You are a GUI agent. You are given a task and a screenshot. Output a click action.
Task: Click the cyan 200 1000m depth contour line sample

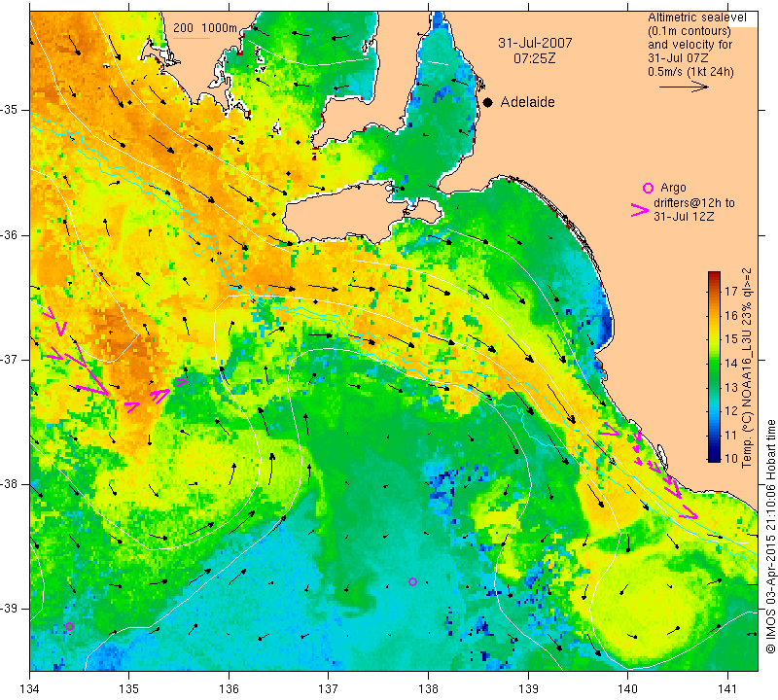191,38
